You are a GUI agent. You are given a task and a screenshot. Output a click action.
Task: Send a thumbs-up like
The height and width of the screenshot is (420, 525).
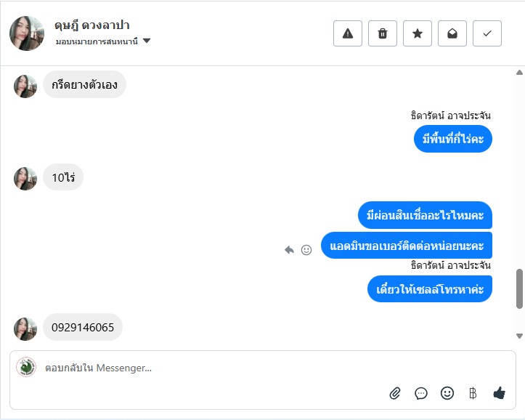[499, 393]
